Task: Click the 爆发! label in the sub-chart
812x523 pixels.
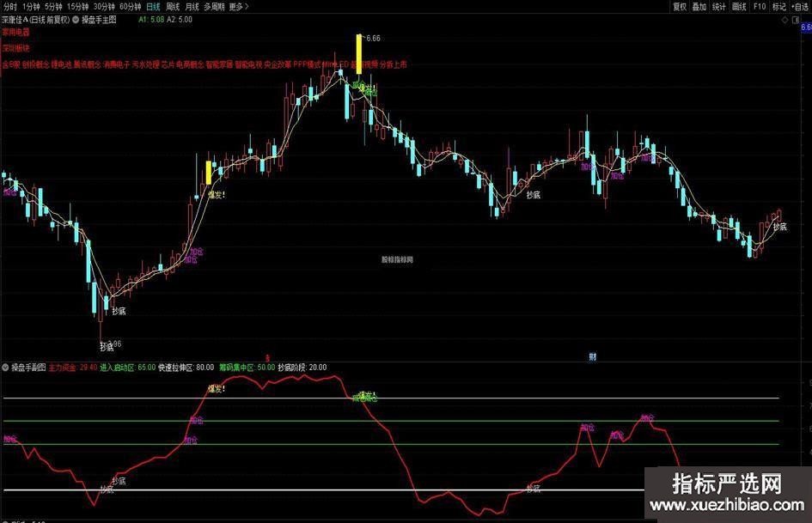Action: coord(217,389)
